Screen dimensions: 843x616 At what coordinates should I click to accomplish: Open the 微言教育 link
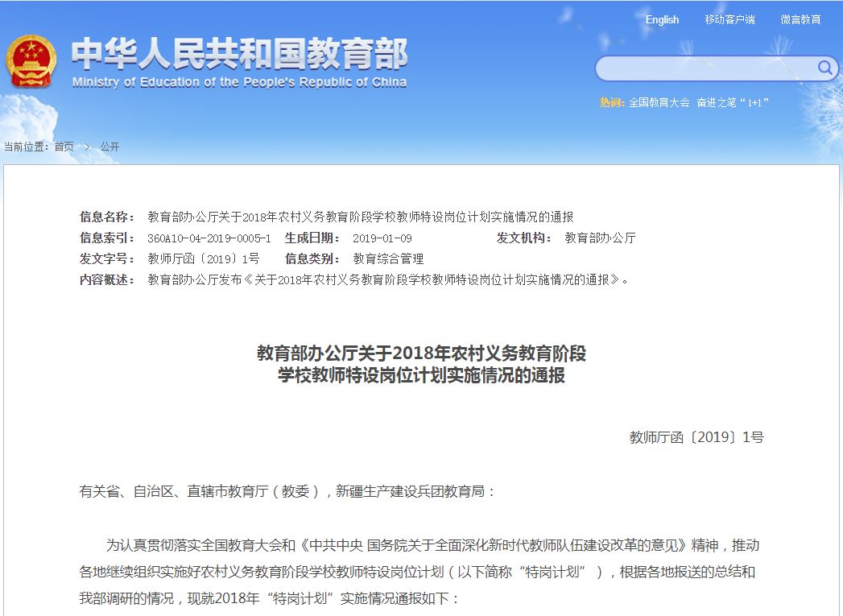[x=800, y=20]
